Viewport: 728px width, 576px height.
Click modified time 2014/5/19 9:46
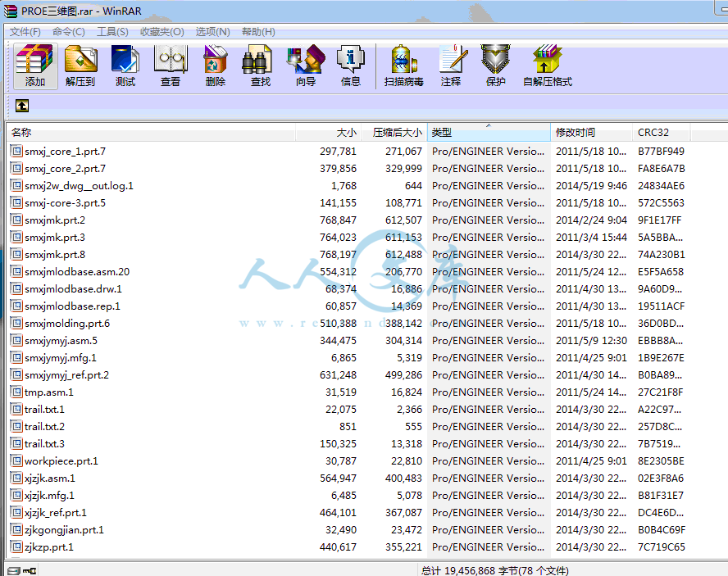[x=592, y=186]
